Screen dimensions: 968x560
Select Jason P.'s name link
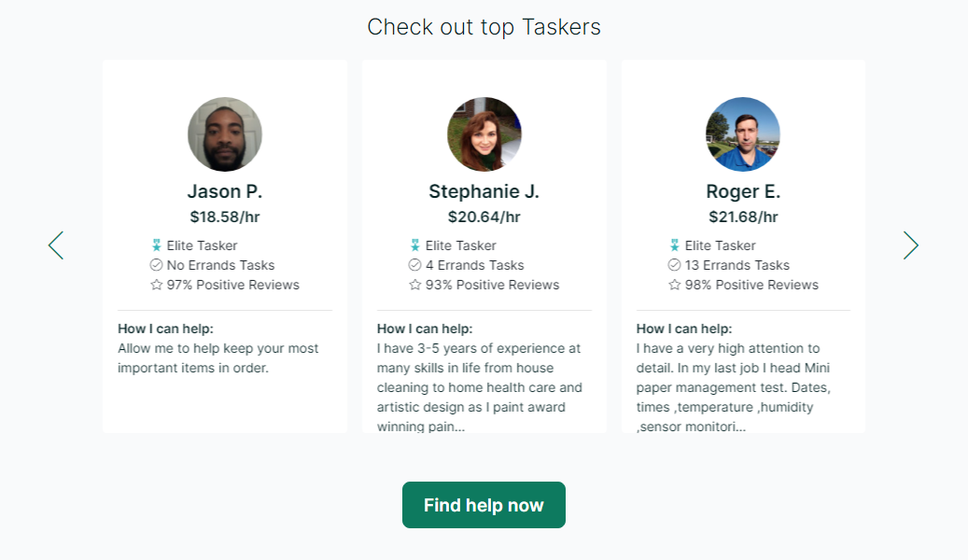tap(224, 190)
